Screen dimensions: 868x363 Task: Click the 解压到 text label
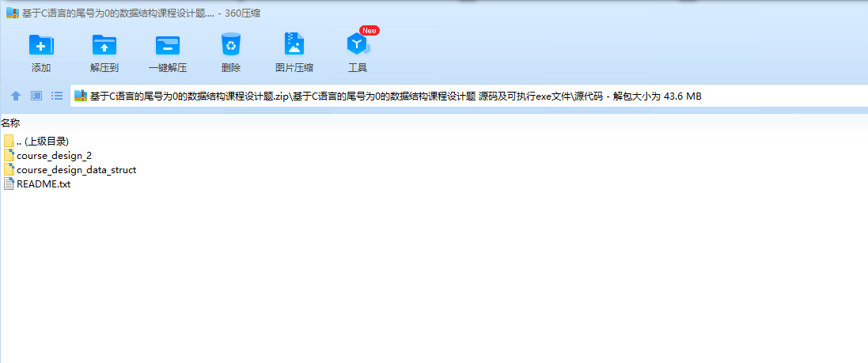104,68
